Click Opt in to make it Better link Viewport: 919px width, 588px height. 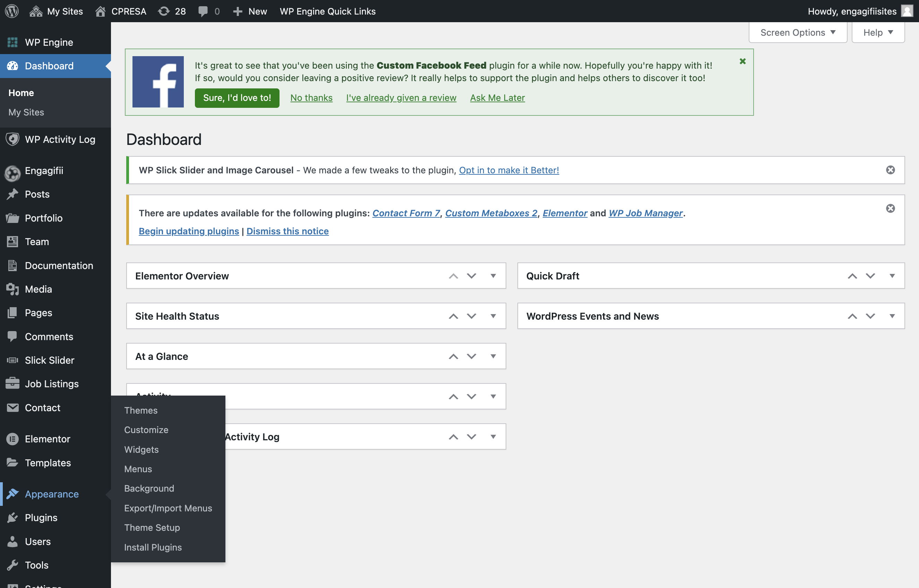509,170
